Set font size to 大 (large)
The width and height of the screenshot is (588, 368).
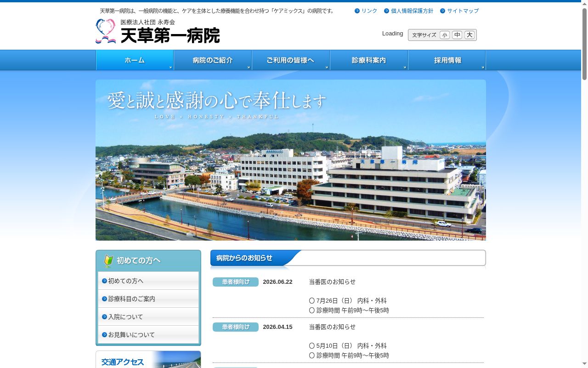pos(469,35)
